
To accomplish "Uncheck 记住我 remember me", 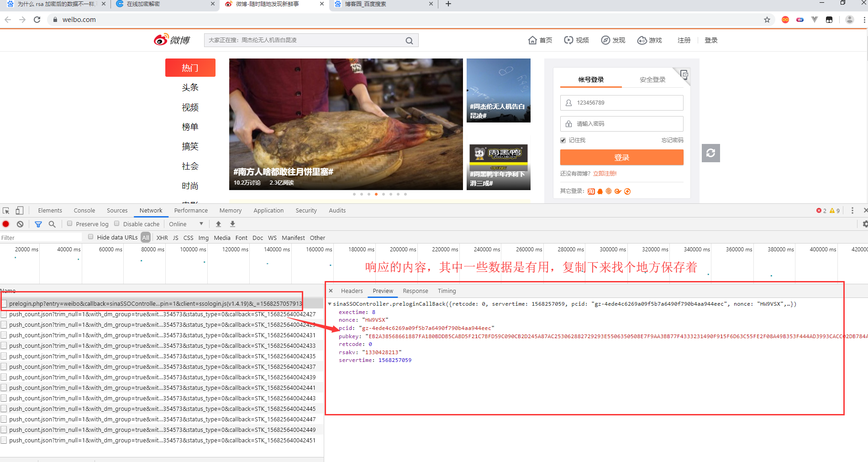I will (x=563, y=140).
